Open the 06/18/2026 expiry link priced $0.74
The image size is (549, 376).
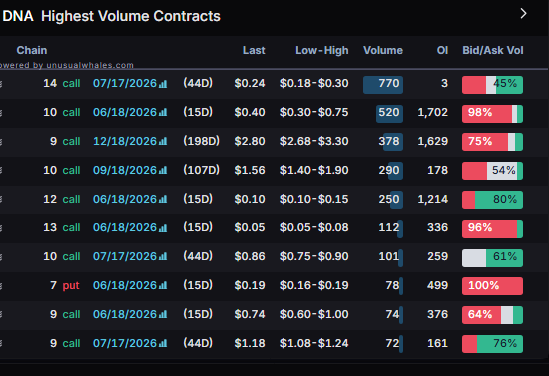tap(125, 315)
